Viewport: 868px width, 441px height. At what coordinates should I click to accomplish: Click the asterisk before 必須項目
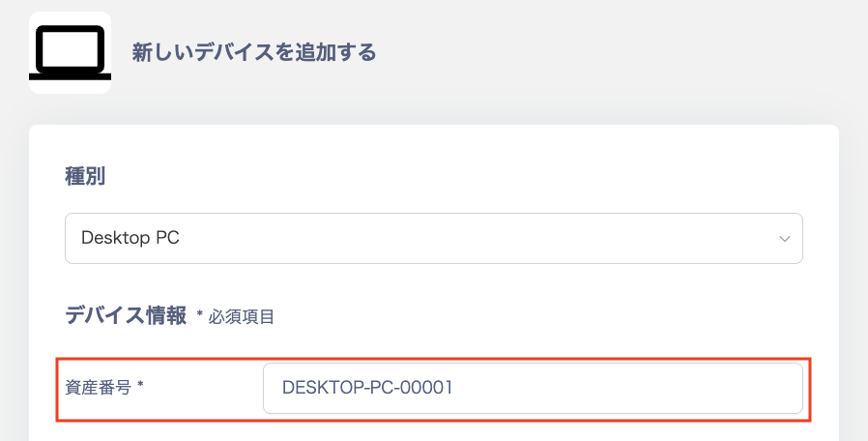pyautogui.click(x=199, y=315)
